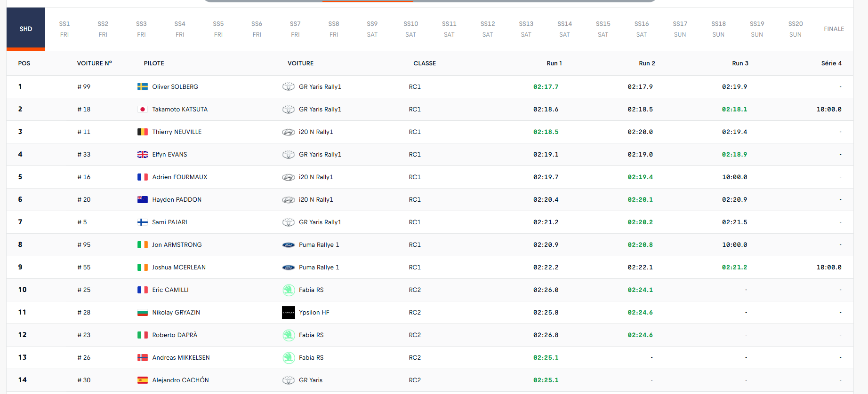Viewport: 868px width, 394px height.
Task: Click the Run 1 column header
Action: (555, 63)
